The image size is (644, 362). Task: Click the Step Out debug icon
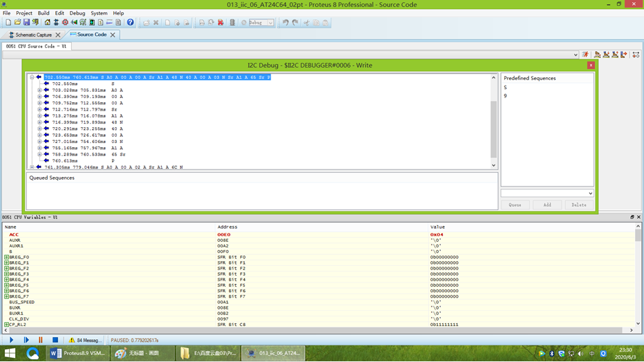[615, 55]
